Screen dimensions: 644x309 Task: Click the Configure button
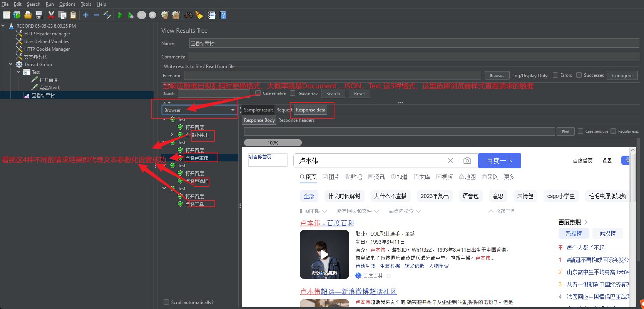(622, 75)
